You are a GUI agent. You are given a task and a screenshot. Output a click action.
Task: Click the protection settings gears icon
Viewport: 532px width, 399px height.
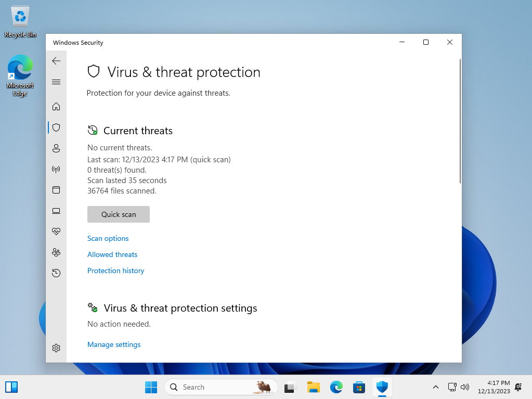click(93, 308)
